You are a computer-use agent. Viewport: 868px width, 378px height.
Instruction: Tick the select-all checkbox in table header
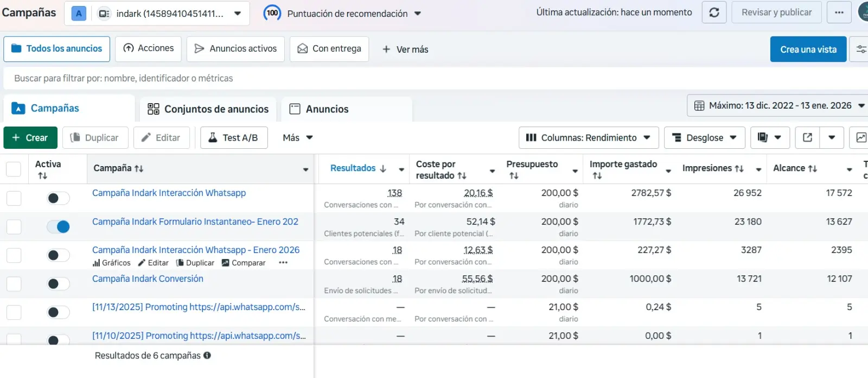(x=14, y=169)
